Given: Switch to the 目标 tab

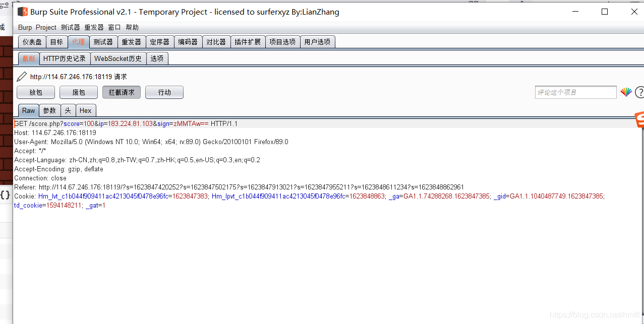Looking at the screenshot, I should [x=56, y=42].
